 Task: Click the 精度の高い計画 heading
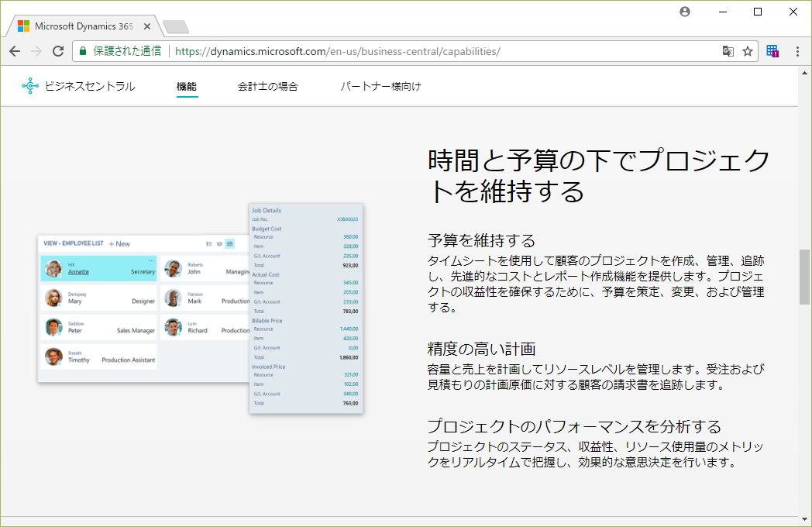tap(481, 349)
